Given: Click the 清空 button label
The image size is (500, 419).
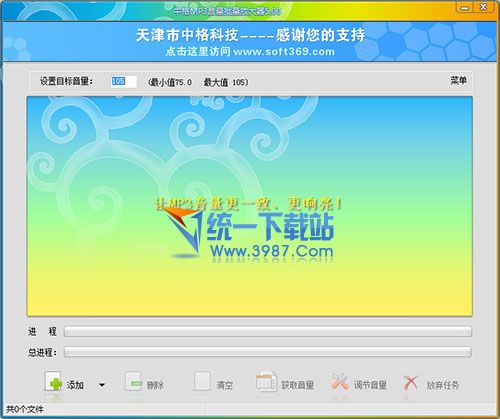Looking at the screenshot, I should click(x=225, y=385).
